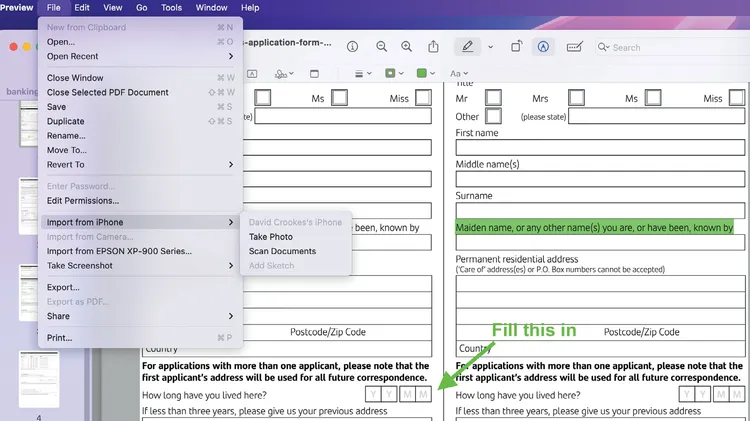Choose Save from the File menu

click(x=140, y=107)
